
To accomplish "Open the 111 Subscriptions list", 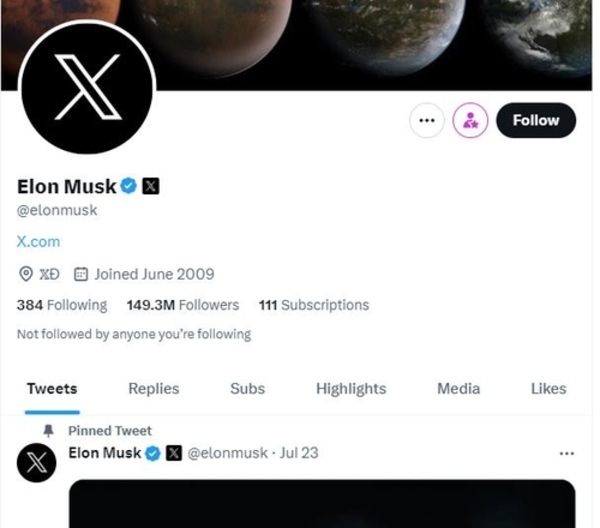I will 313,305.
